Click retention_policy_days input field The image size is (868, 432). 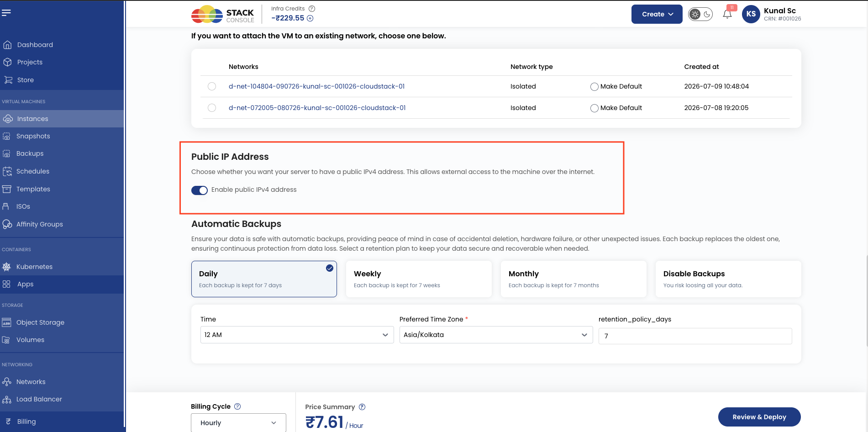coord(695,336)
